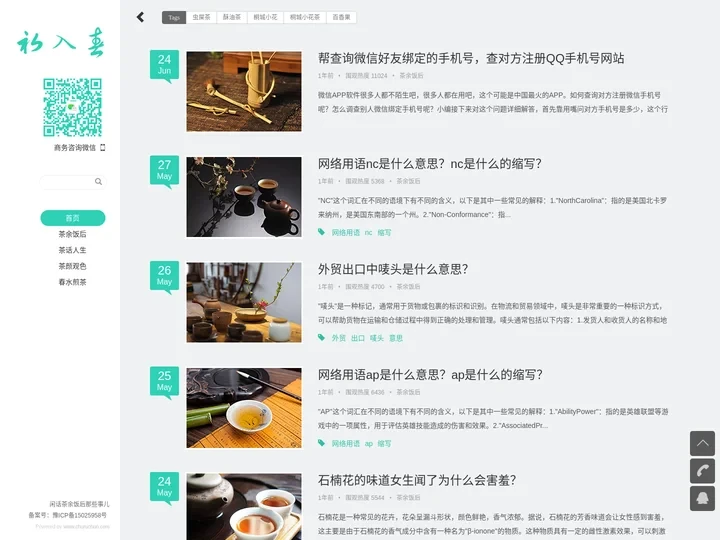Image resolution: width=720 pixels, height=540 pixels.
Task: Open article about 微信好友绑定的手机号
Action: [x=471, y=58]
